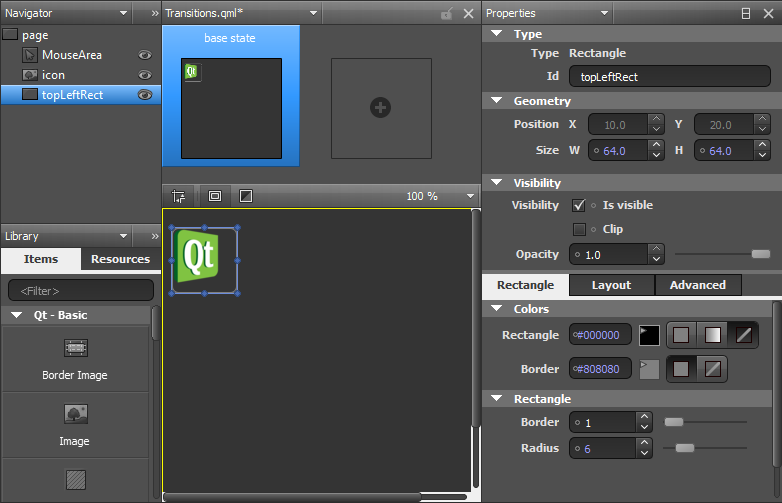The height and width of the screenshot is (503, 782).
Task: Select transparent option for Rectangle color
Action: [742, 335]
